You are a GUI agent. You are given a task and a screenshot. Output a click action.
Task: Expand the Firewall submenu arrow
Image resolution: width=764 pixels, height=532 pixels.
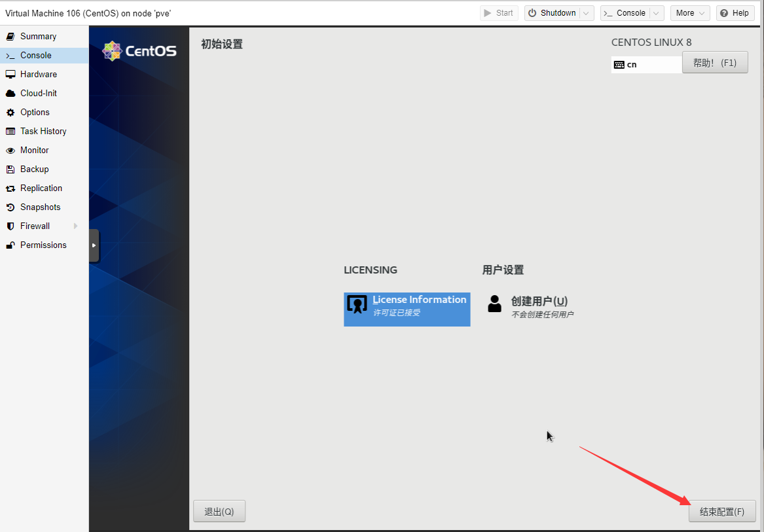click(76, 226)
